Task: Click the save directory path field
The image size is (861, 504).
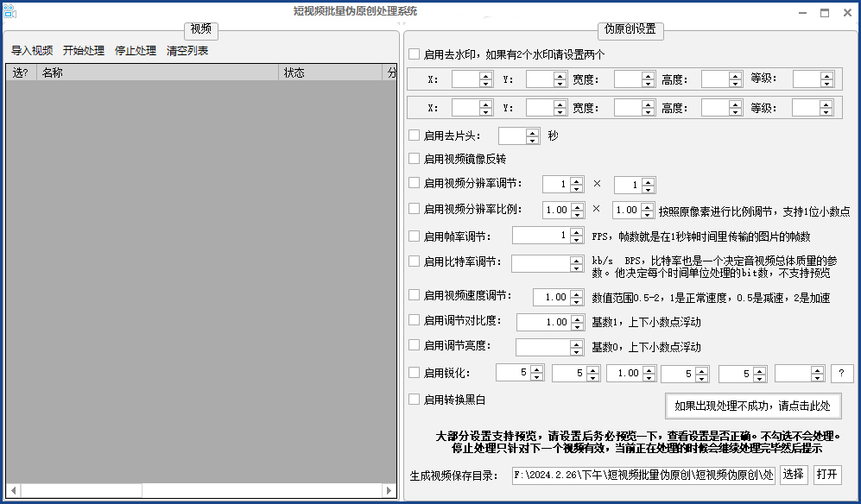Action: pyautogui.click(x=643, y=475)
